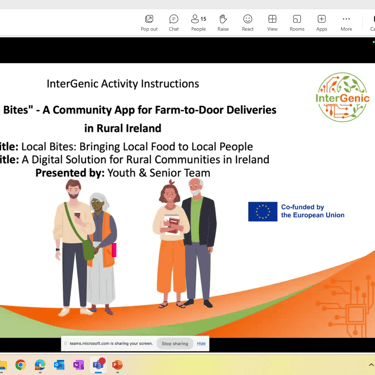Open Outlook from the taskbar
Viewport: 375px width, 375px height.
(x=59, y=365)
